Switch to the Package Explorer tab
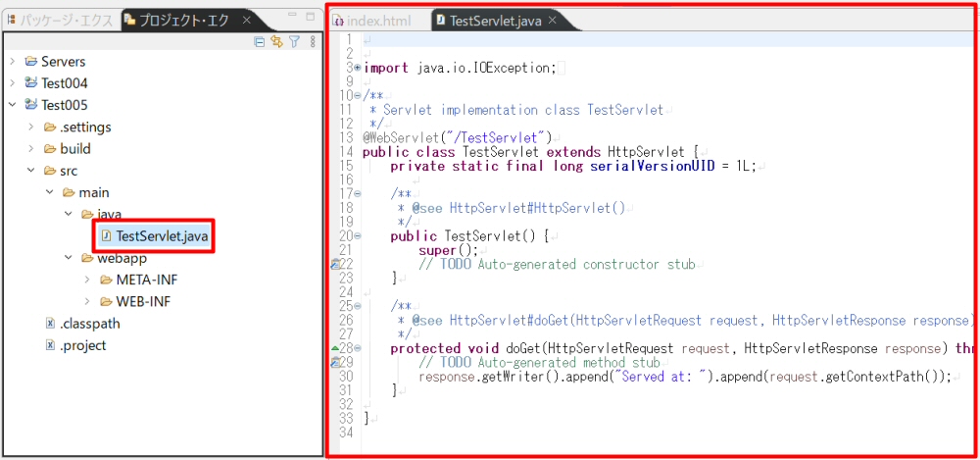 (x=61, y=20)
